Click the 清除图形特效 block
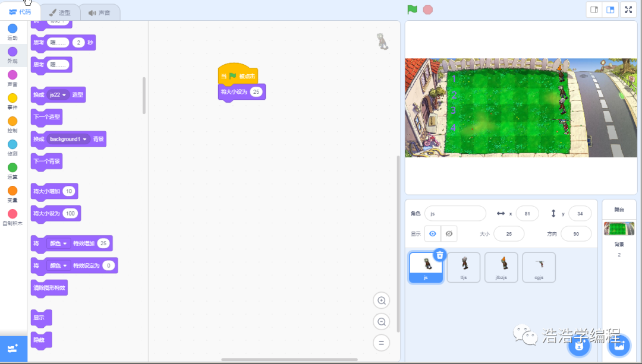Screen dimensions: 642x364 (49, 287)
